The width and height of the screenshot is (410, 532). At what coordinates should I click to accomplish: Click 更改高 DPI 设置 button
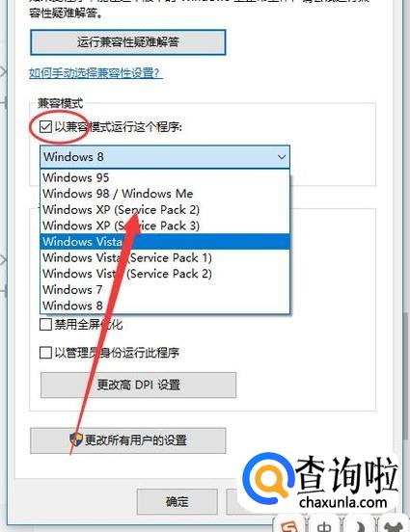click(138, 385)
